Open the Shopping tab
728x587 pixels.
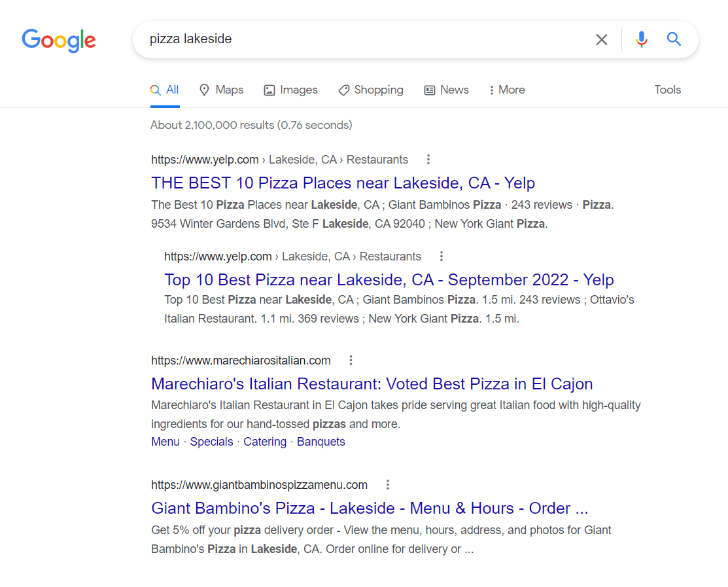tap(370, 90)
